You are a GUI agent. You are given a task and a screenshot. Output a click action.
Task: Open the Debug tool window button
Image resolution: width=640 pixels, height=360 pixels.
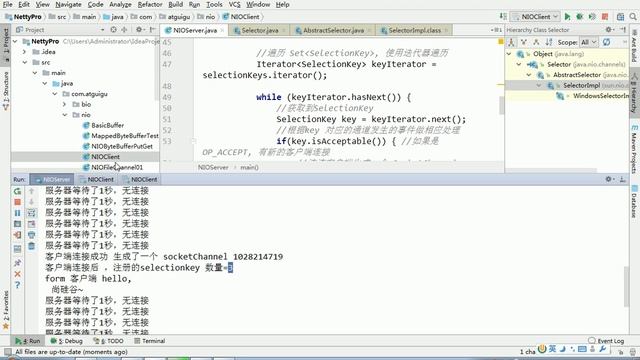pos(67,341)
